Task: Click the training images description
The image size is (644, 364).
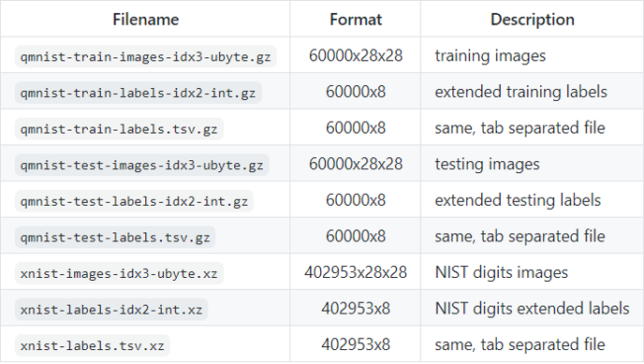Action: point(490,56)
